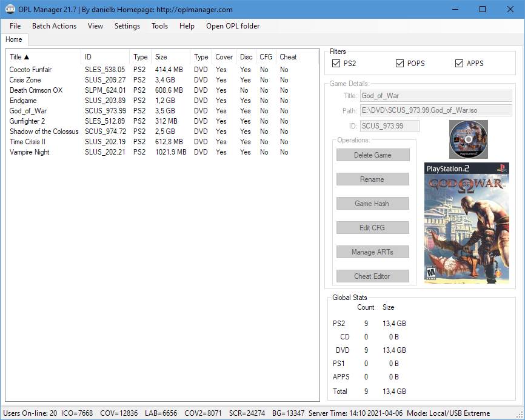The height and width of the screenshot is (420, 525).
Task: Click the Manage ARTs button
Action: pos(373,252)
